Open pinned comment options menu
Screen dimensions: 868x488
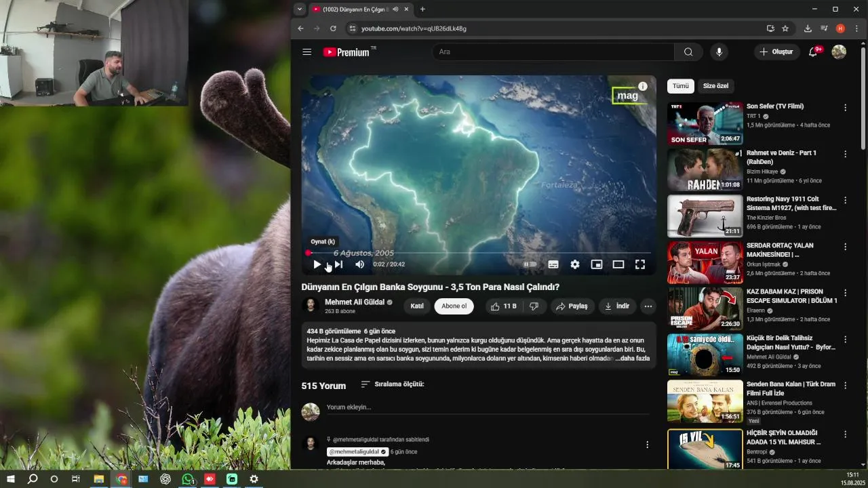(647, 445)
